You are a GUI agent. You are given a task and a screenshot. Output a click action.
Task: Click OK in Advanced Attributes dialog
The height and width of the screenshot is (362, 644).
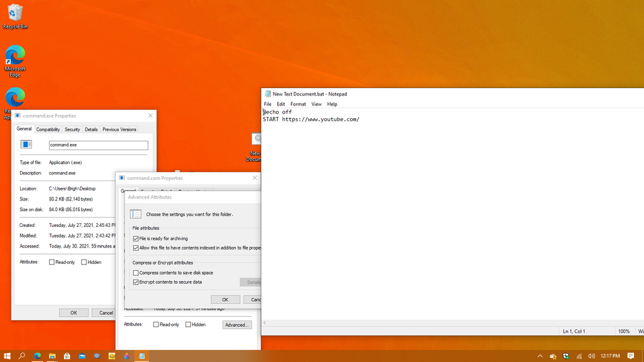[x=225, y=300]
